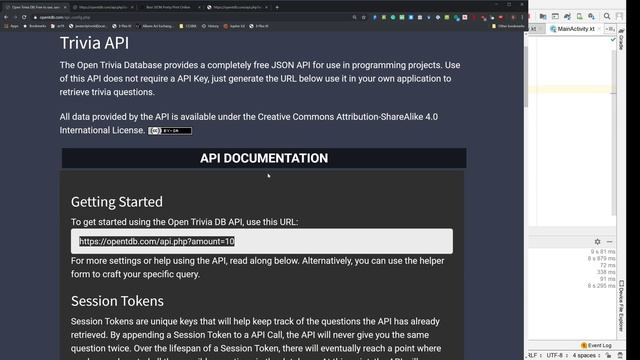Open a new browser tab with plus button
This screenshot has width=640, height=360.
[277, 7]
